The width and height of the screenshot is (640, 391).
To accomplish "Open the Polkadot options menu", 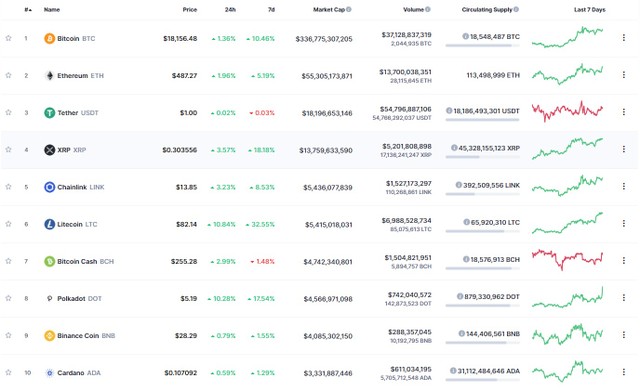I will pos(624,298).
